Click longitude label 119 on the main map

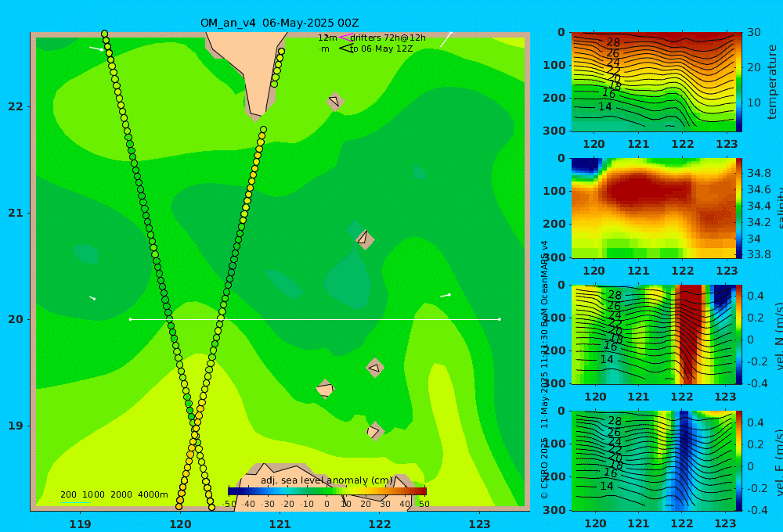pyautogui.click(x=81, y=524)
